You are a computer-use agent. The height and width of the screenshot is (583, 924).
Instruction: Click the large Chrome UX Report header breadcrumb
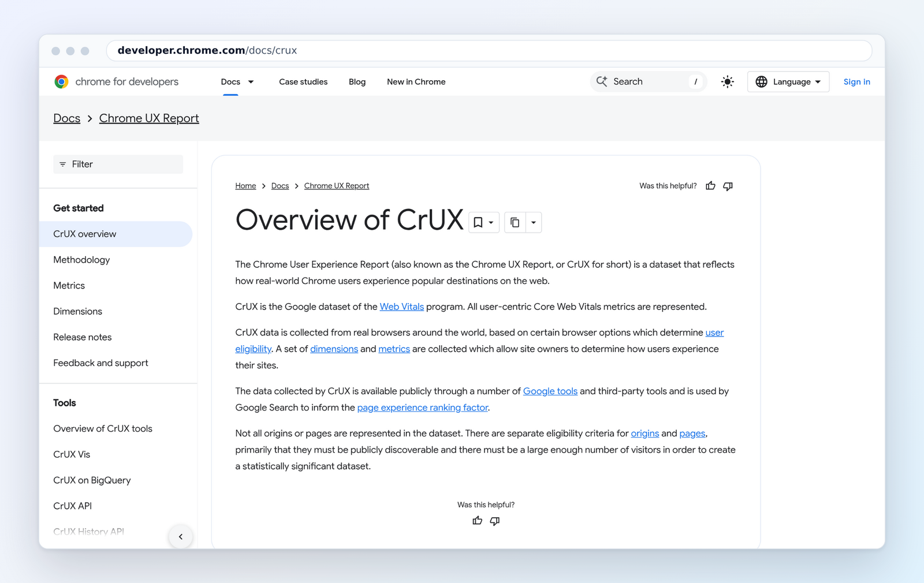[x=149, y=118]
